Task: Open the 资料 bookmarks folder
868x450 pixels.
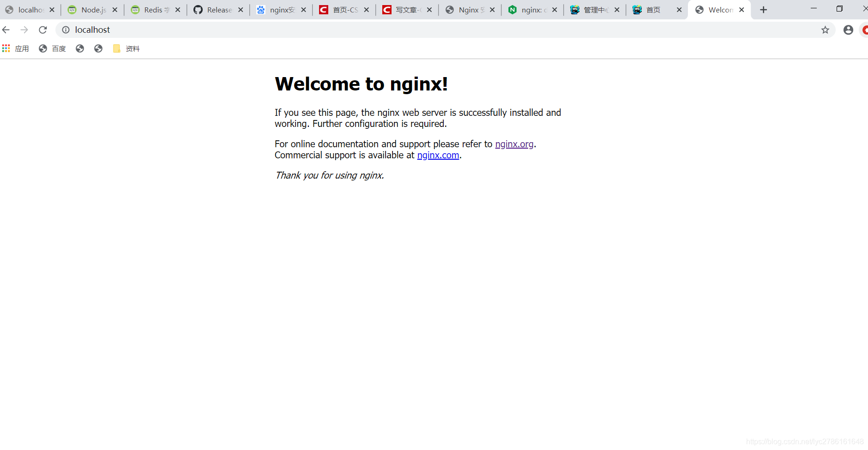Action: 126,48
